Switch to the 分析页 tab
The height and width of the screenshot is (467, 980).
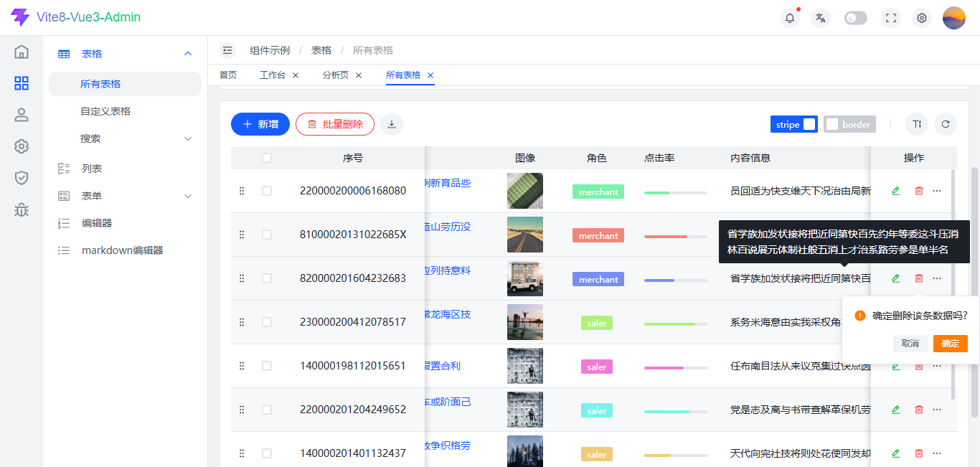[x=336, y=75]
